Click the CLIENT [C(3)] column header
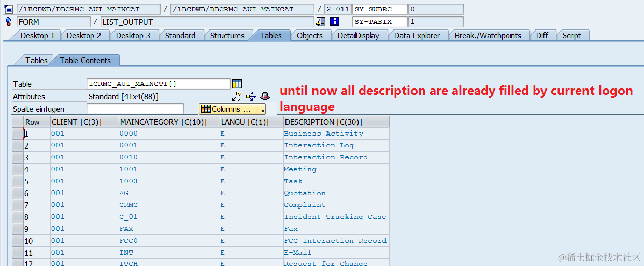The image size is (644, 266). [84, 122]
